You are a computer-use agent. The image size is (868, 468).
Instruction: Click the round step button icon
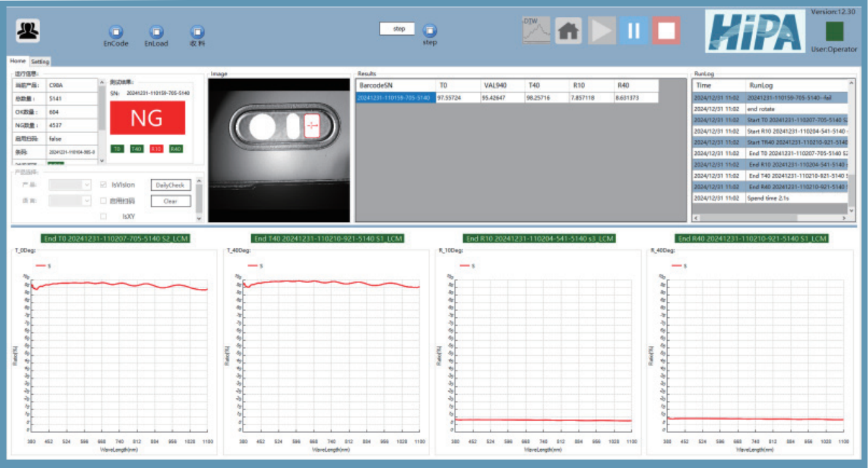429,31
